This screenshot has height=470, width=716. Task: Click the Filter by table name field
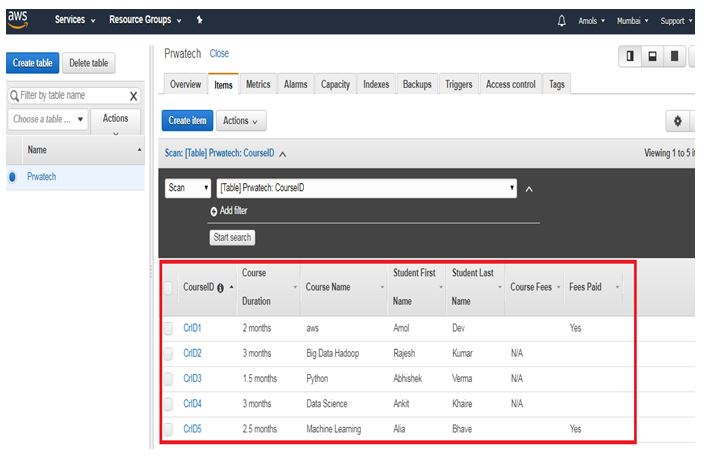pyautogui.click(x=74, y=96)
